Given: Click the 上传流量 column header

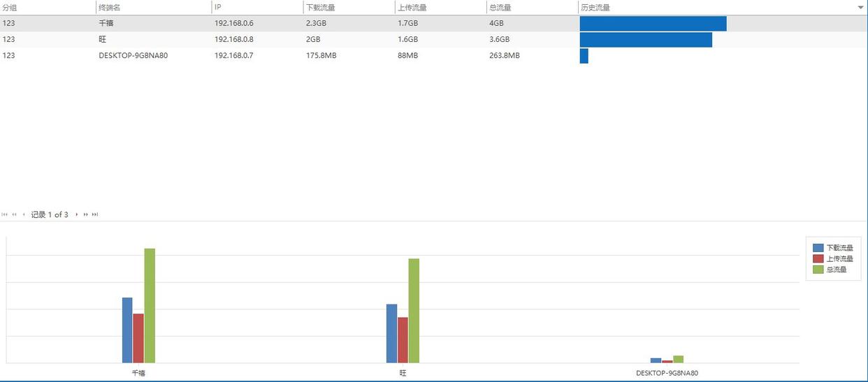Looking at the screenshot, I should 412,7.
